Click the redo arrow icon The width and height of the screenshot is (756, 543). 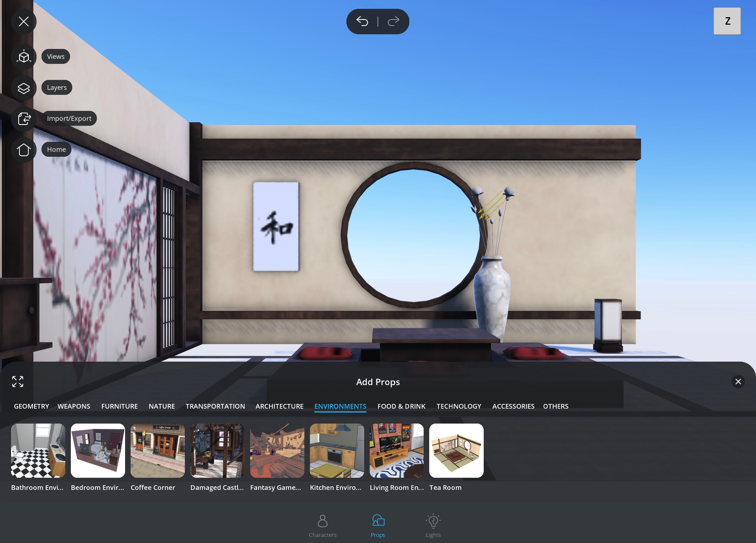(x=393, y=21)
